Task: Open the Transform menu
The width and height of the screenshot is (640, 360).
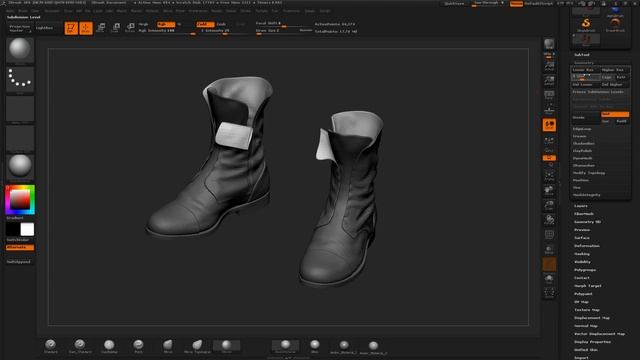Action: pos(291,11)
